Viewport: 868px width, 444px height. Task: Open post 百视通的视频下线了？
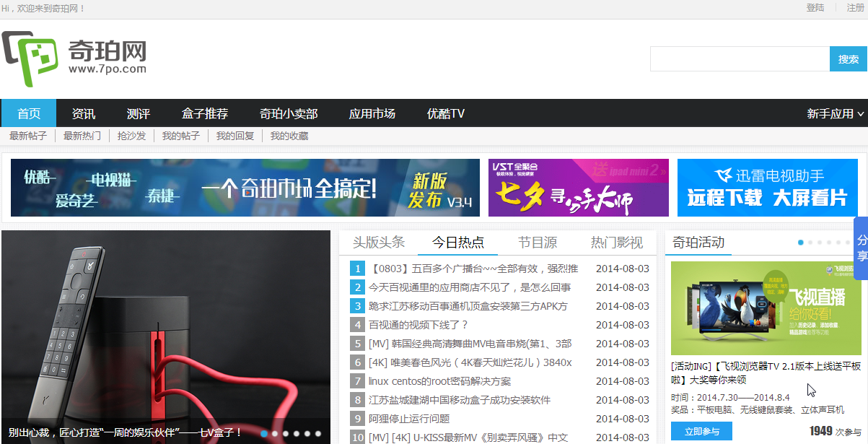418,325
